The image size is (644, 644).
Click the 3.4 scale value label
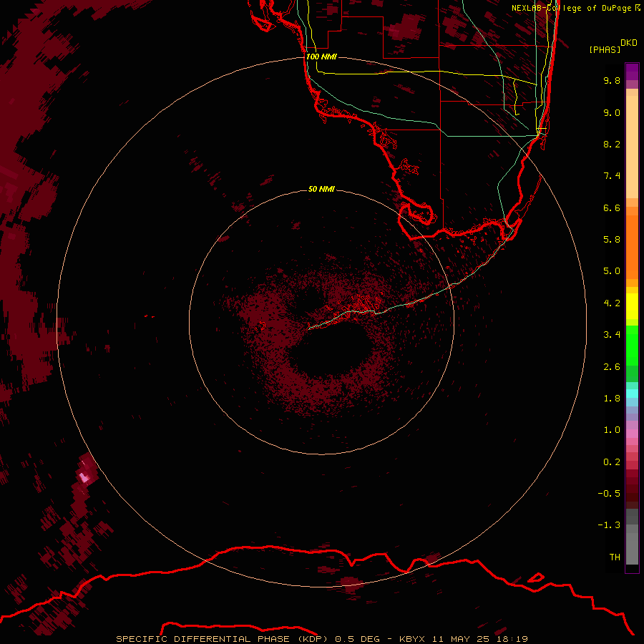pyautogui.click(x=612, y=335)
